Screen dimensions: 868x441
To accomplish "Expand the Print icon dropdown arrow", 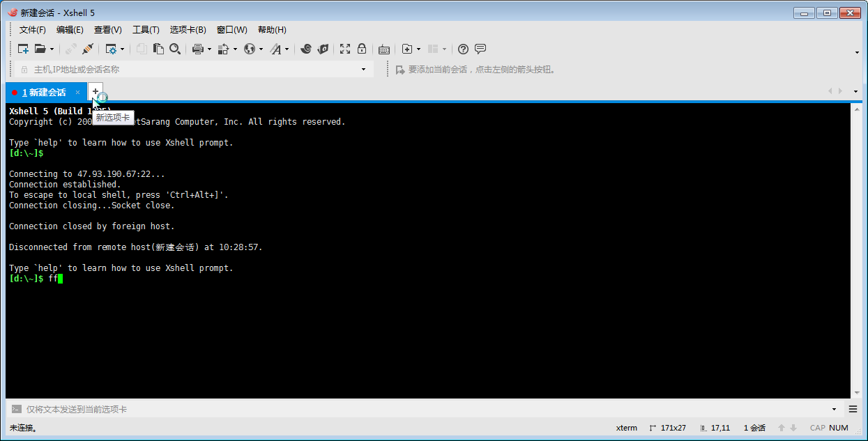I will tap(209, 49).
